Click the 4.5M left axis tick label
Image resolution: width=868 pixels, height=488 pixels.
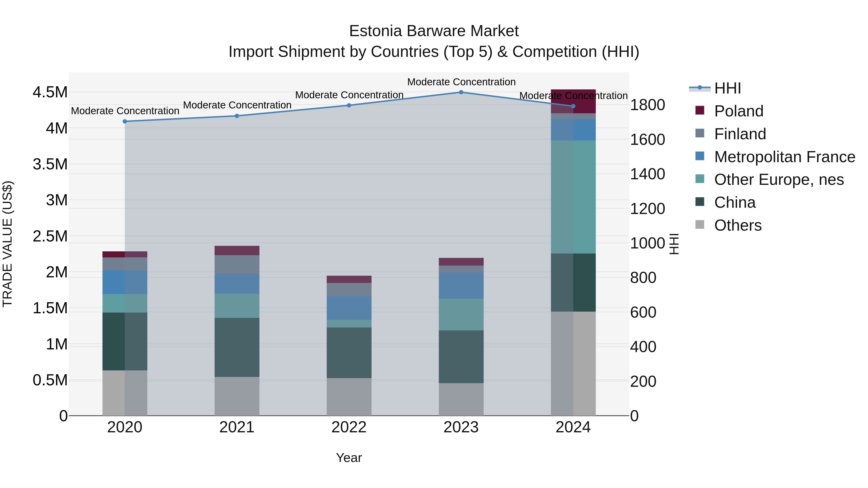50,92
